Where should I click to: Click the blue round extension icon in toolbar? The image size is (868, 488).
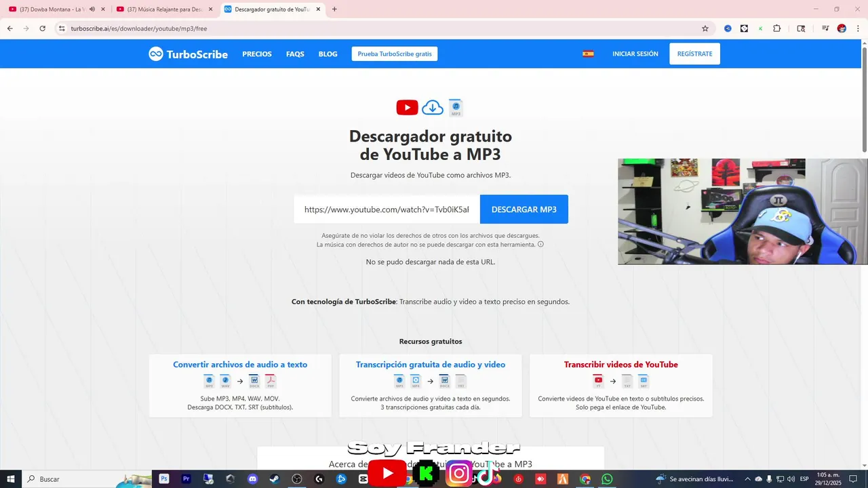(x=728, y=28)
